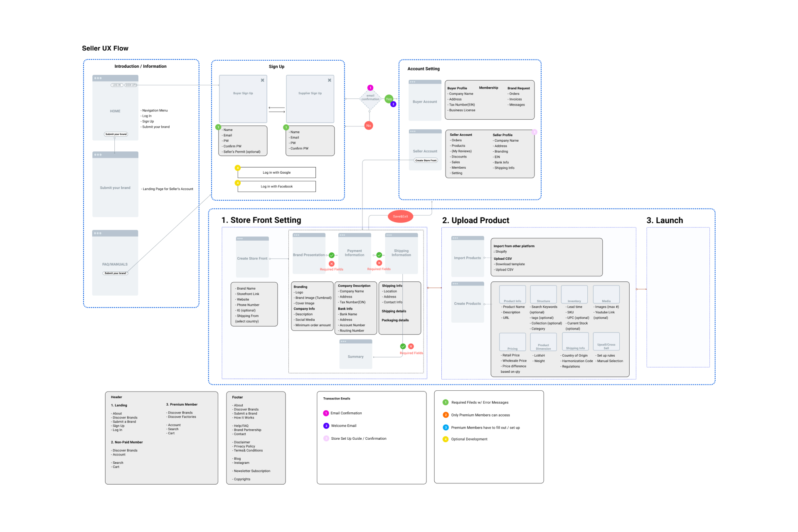This screenshot has height=532, width=798.
Task: Click the LOG IN pill on Home wireframe
Action: coord(117,85)
